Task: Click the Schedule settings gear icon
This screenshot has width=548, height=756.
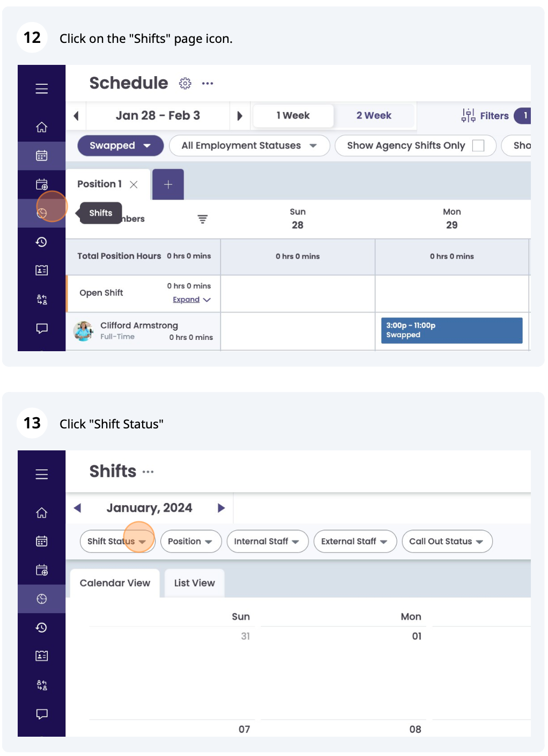Action: coord(185,84)
